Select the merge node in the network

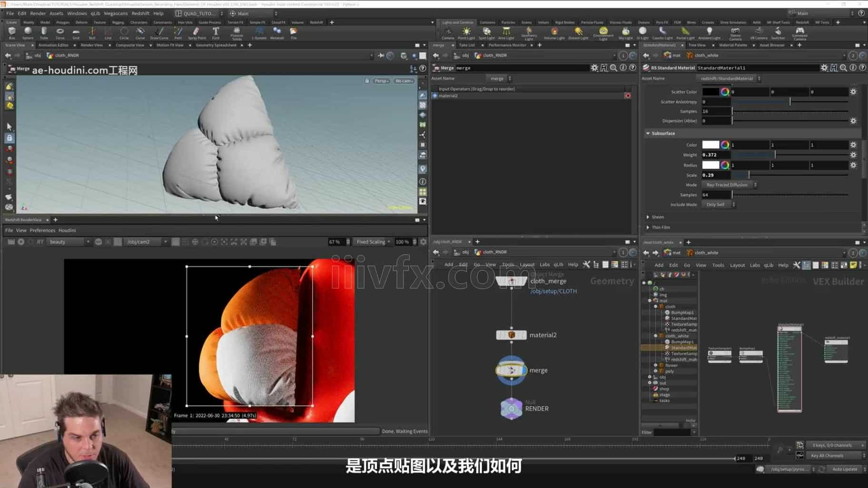[512, 370]
